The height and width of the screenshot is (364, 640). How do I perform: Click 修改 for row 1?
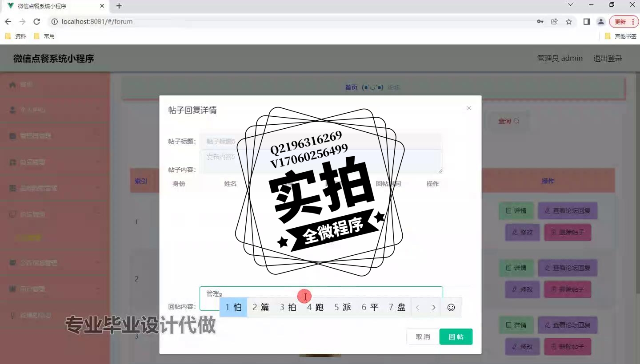pos(522,232)
